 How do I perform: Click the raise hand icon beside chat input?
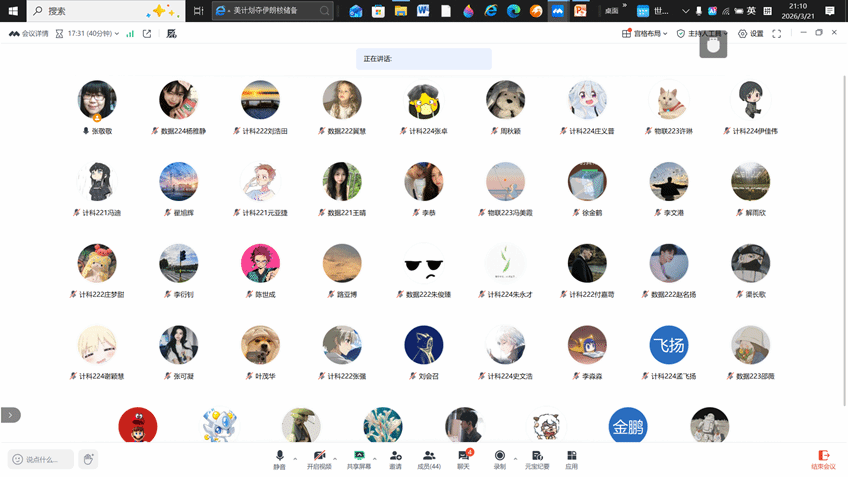[x=89, y=459]
